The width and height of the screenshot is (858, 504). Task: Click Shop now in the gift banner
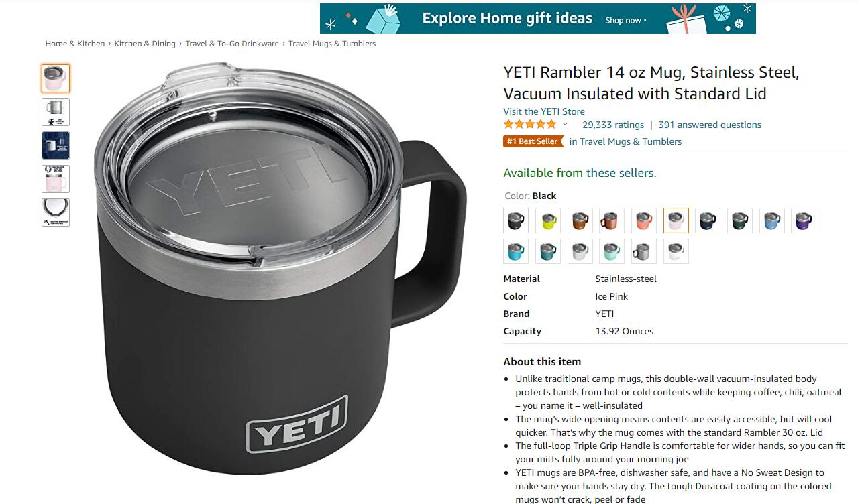tap(626, 20)
